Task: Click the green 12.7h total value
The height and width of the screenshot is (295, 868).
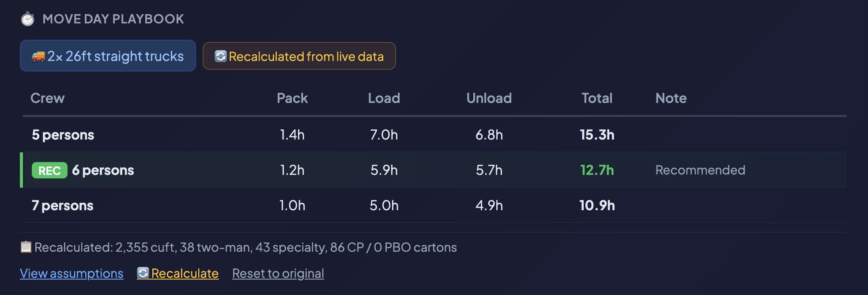Action: click(597, 170)
